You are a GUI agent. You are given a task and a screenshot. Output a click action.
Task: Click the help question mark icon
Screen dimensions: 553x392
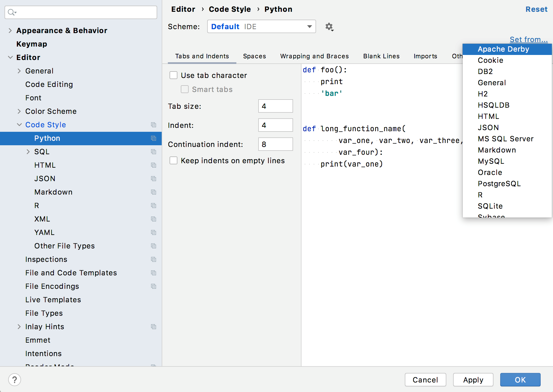click(15, 380)
